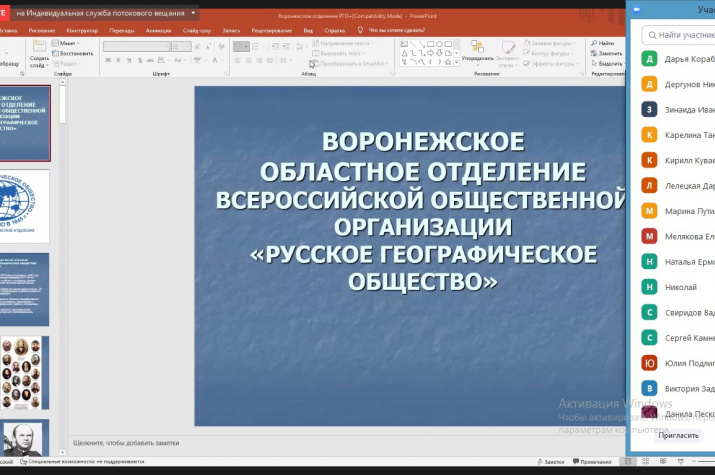
Task: Toggle bold with the Ж button
Action: pos(108,60)
